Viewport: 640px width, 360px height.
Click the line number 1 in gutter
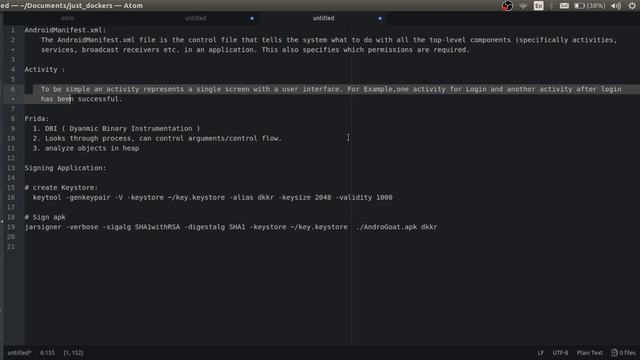click(13, 30)
